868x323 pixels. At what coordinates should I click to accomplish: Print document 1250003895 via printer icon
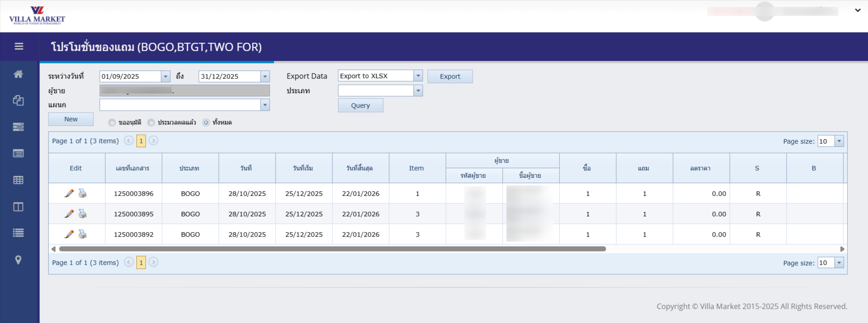tap(83, 214)
